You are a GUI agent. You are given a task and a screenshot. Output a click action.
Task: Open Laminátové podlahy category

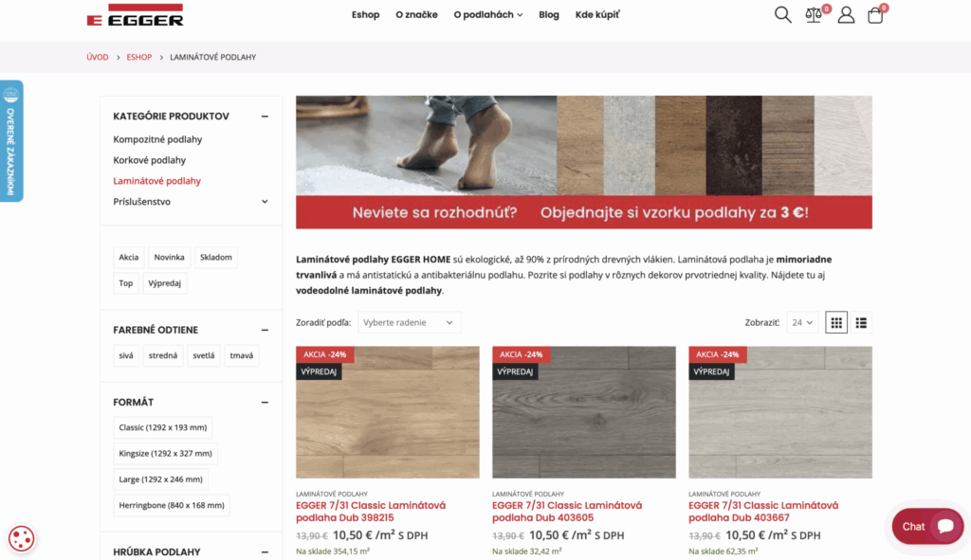[x=156, y=181]
